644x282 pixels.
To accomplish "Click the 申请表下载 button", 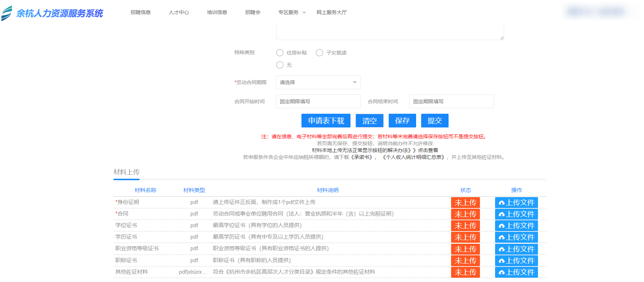I will pyautogui.click(x=326, y=121).
